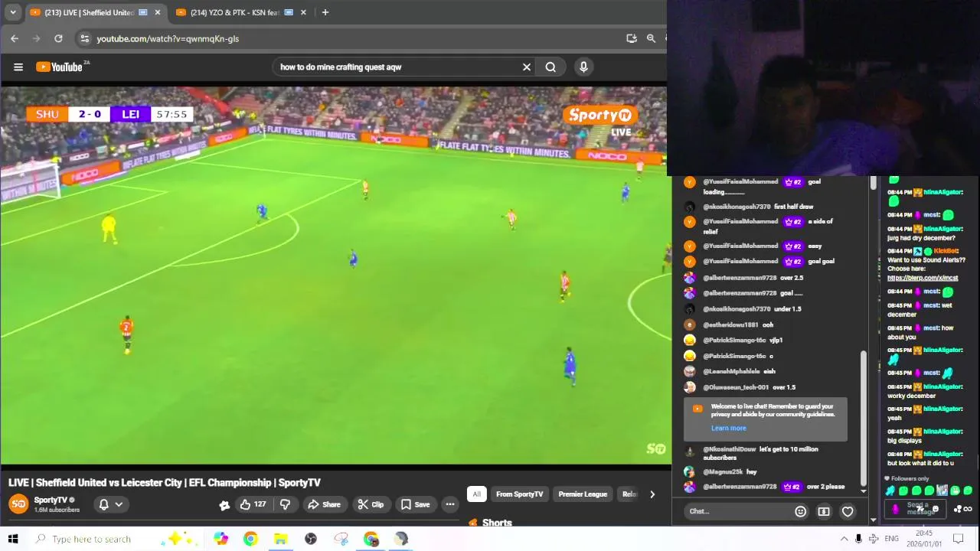Viewport: 980px width, 551px height.
Task: Open the Windows notification center icon
Action: tap(958, 539)
